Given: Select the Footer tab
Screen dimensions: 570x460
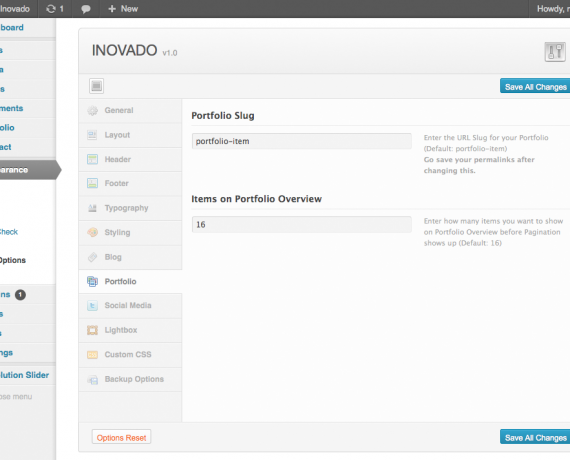Looking at the screenshot, I should [130, 183].
